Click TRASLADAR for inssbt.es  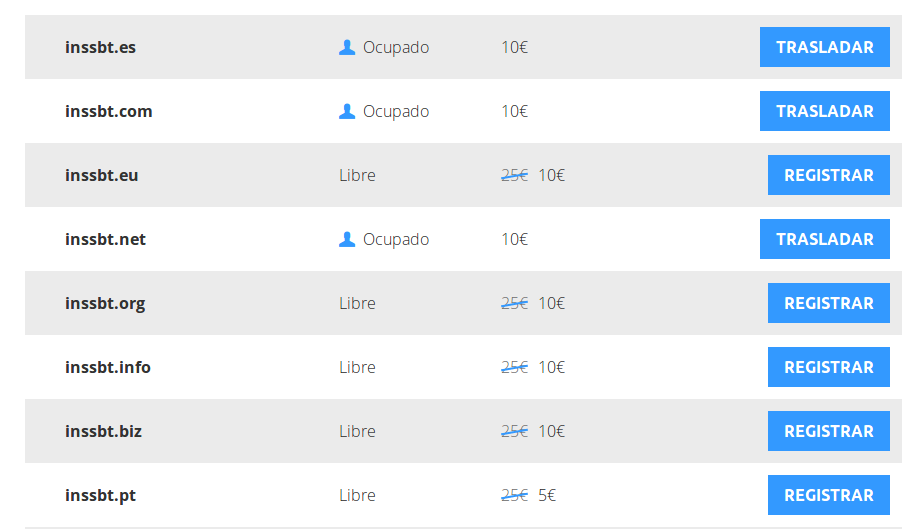[824, 47]
